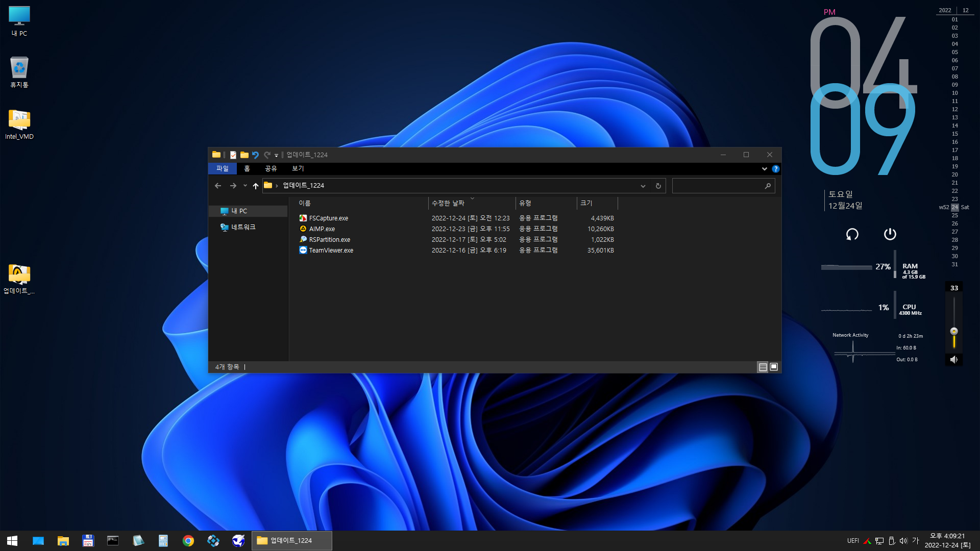Click safely remove hardware tray icon
Viewport: 980px width, 551px height.
(892, 541)
